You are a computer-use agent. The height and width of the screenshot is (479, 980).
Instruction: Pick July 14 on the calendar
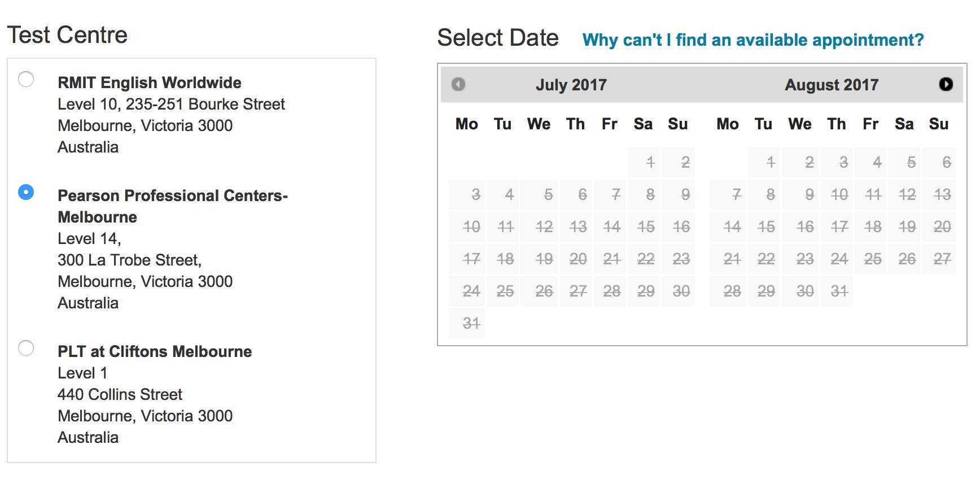(611, 227)
